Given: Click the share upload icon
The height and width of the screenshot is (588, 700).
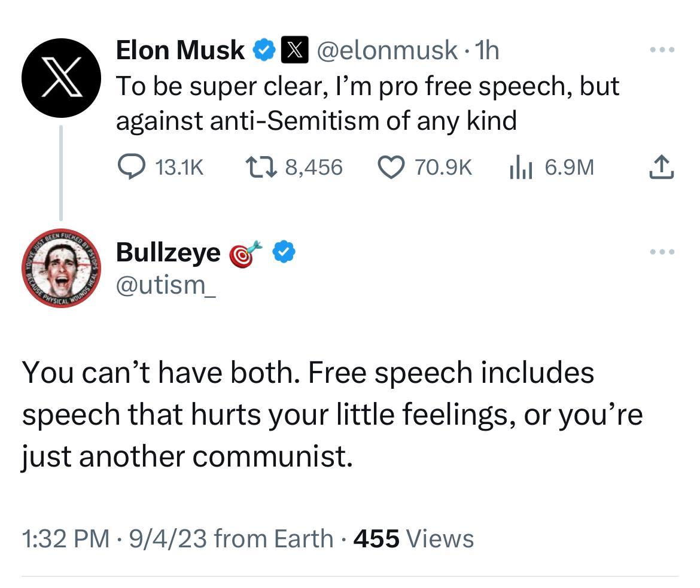Looking at the screenshot, I should [x=662, y=167].
